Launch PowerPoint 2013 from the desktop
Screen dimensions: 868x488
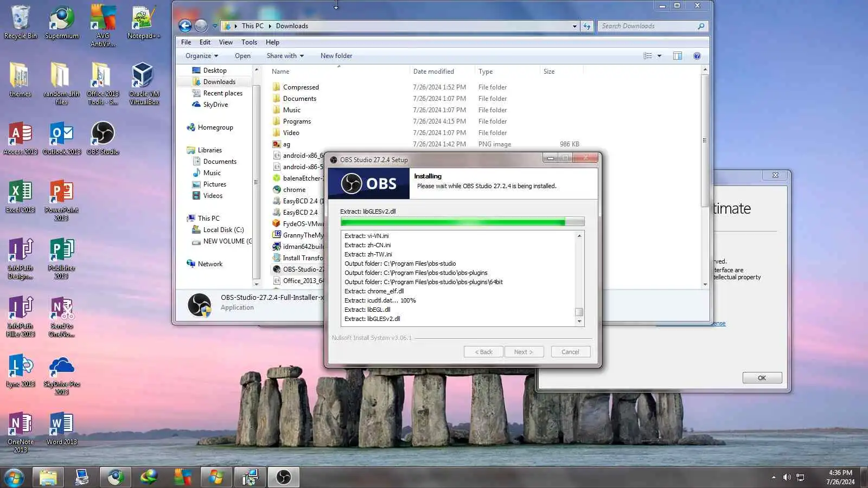click(x=62, y=200)
